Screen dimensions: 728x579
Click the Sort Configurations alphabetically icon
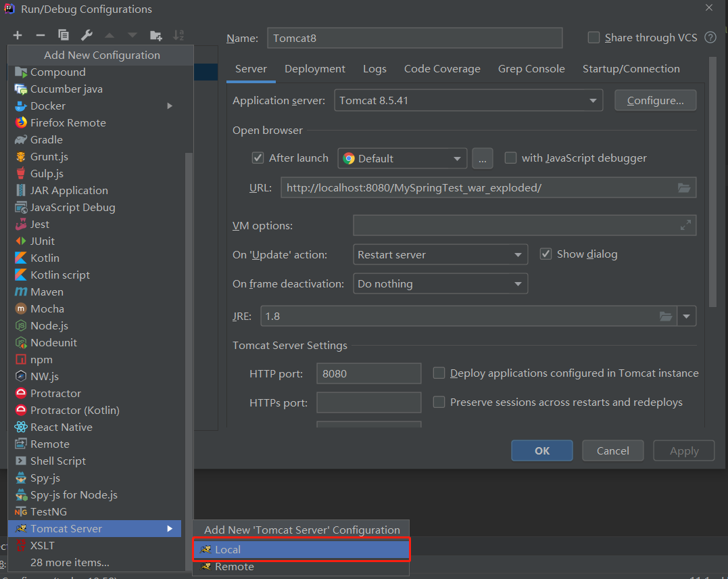pyautogui.click(x=178, y=35)
